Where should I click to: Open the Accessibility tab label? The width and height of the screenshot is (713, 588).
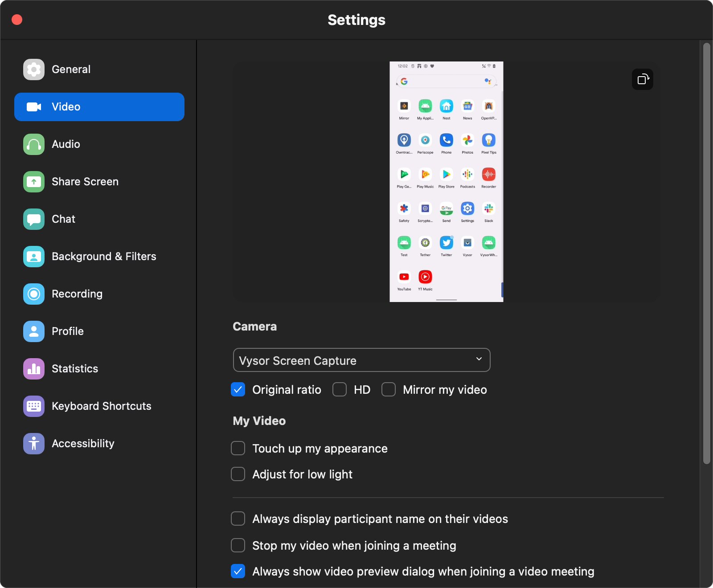[x=83, y=444]
